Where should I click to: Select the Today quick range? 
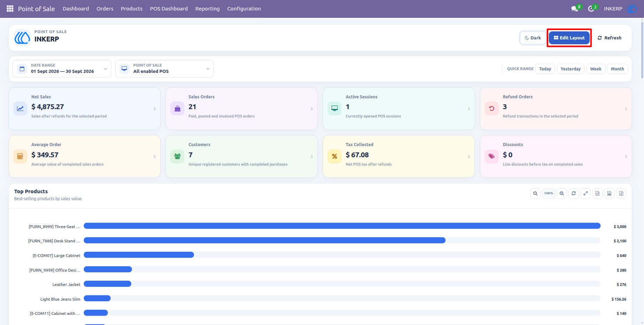(x=545, y=69)
